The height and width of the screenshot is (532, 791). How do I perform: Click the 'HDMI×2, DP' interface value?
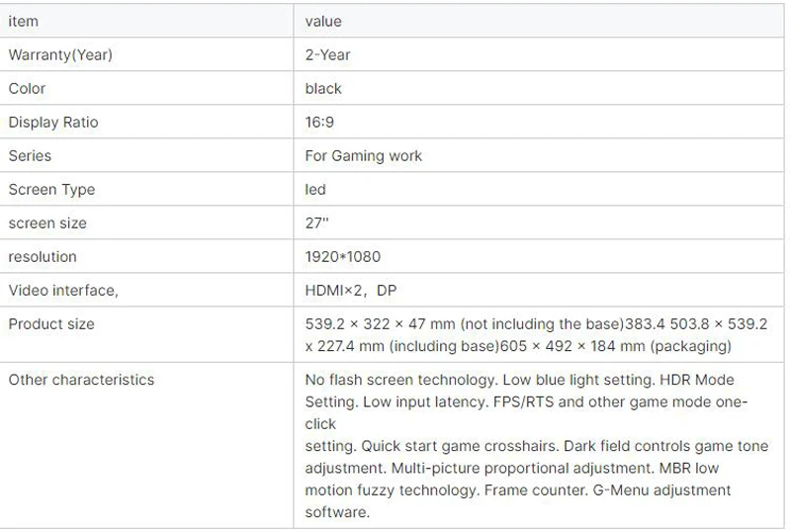pos(351,290)
